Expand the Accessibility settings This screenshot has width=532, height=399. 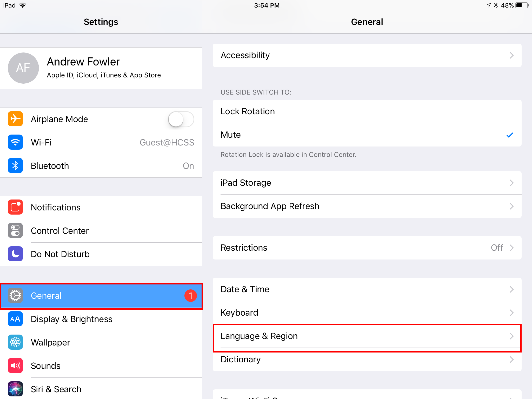tap(367, 55)
